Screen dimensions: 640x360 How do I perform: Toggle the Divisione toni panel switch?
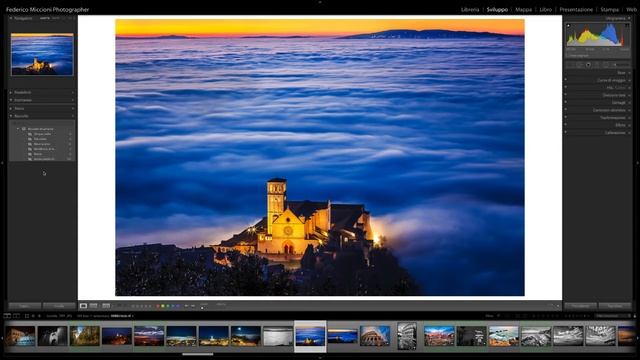(566, 94)
